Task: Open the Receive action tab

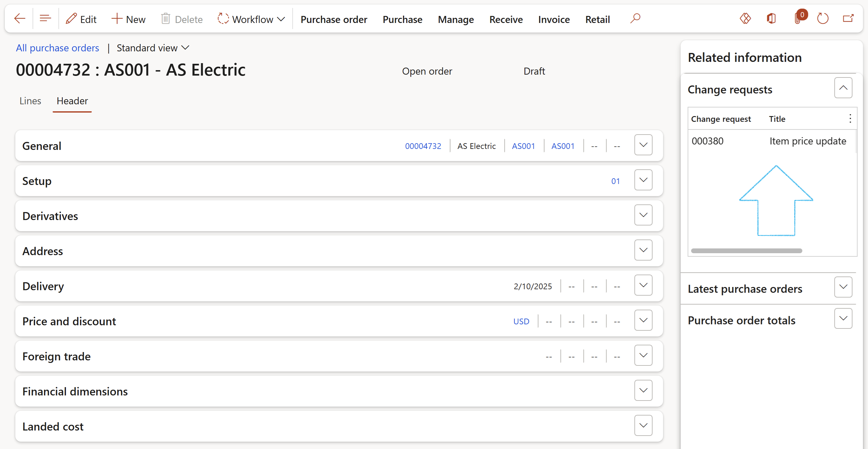Action: tap(506, 19)
